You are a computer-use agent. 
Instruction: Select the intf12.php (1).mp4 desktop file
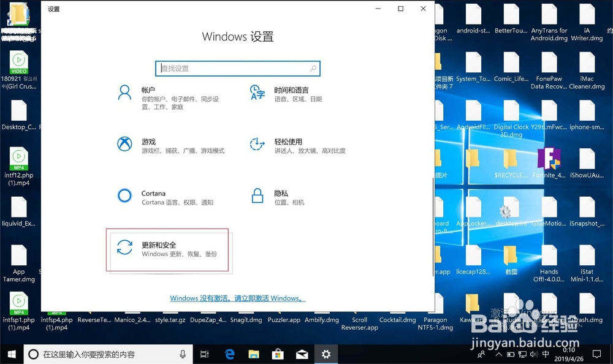pos(19,166)
